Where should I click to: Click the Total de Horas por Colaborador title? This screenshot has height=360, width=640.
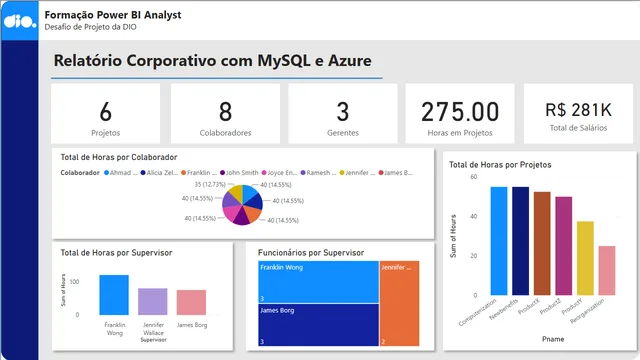click(x=119, y=157)
